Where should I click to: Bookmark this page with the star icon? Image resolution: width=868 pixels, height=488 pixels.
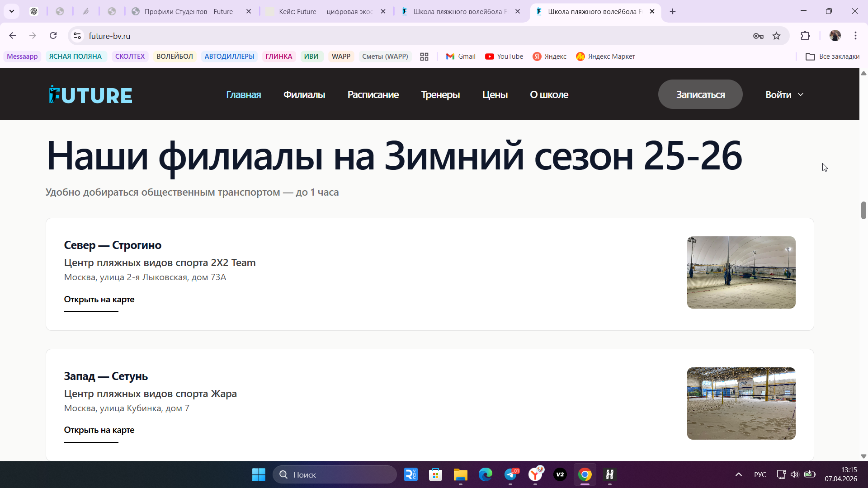tap(777, 36)
